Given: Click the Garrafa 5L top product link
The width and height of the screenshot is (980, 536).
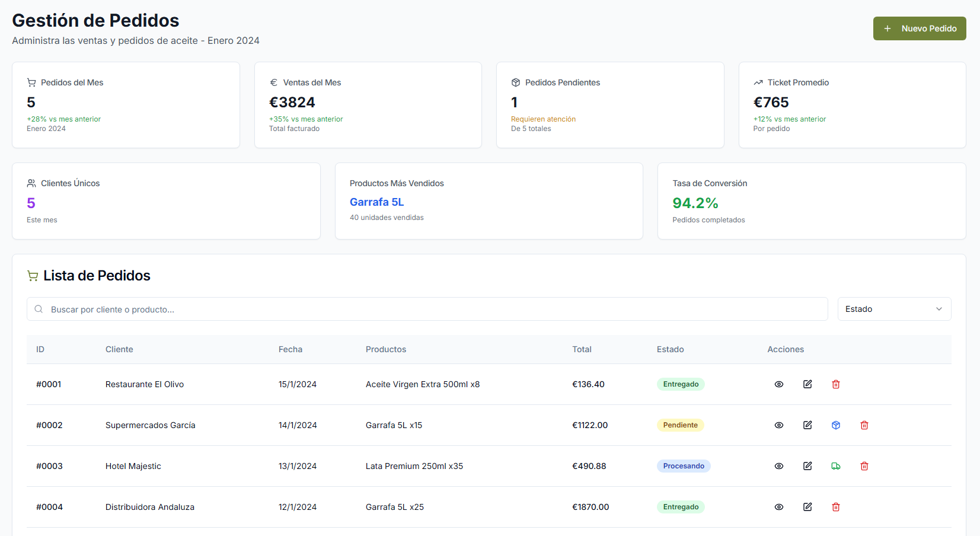Looking at the screenshot, I should tap(376, 202).
